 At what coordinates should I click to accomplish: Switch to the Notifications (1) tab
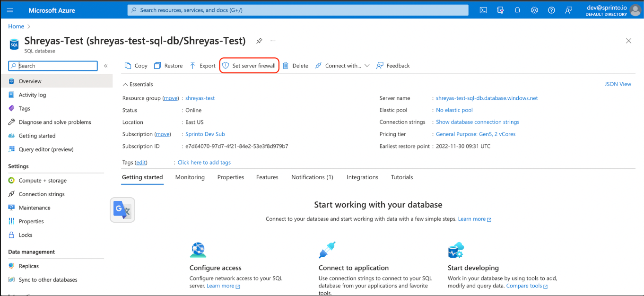click(312, 177)
